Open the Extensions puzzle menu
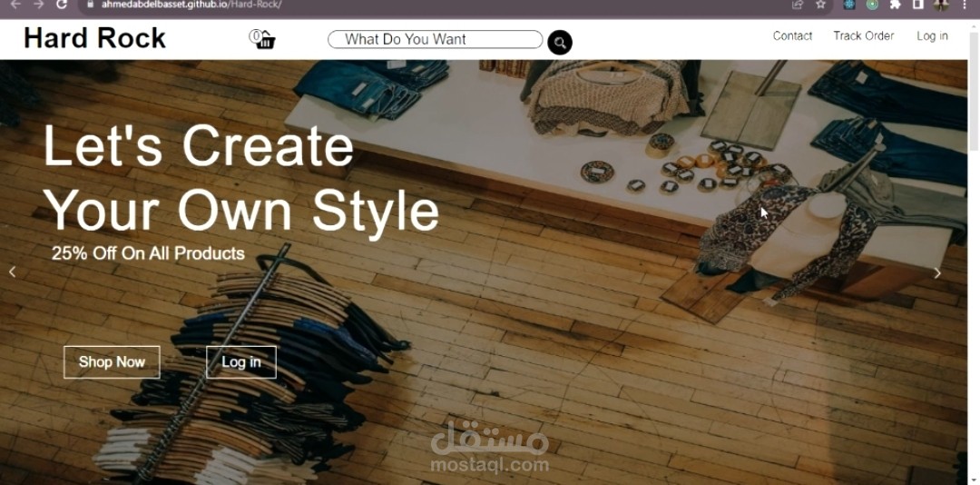980x485 pixels. click(895, 5)
